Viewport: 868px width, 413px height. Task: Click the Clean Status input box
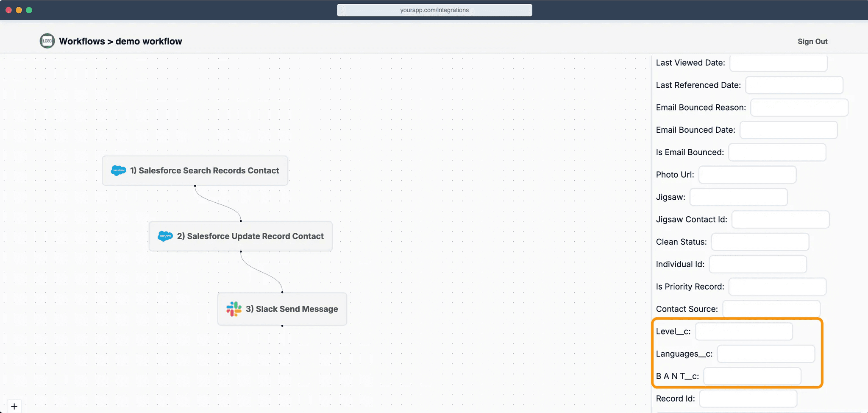point(760,242)
